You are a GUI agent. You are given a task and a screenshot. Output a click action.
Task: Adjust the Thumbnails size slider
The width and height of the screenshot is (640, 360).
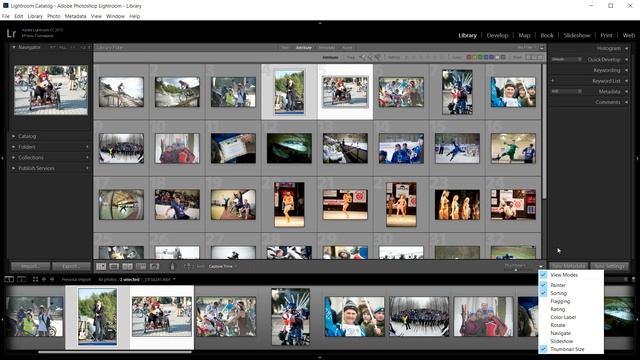tap(516, 269)
